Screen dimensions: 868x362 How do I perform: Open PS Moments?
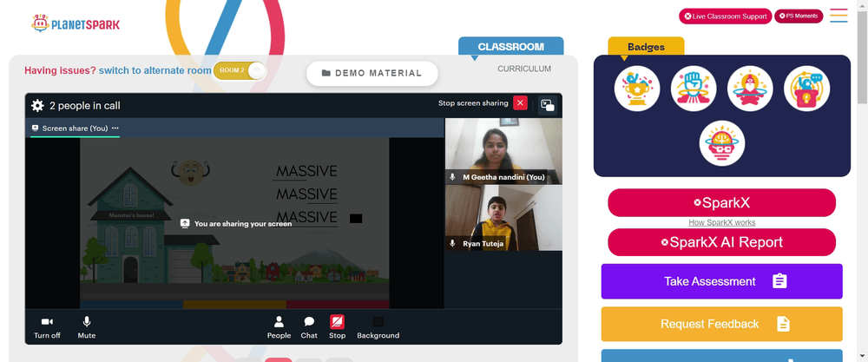pos(799,16)
